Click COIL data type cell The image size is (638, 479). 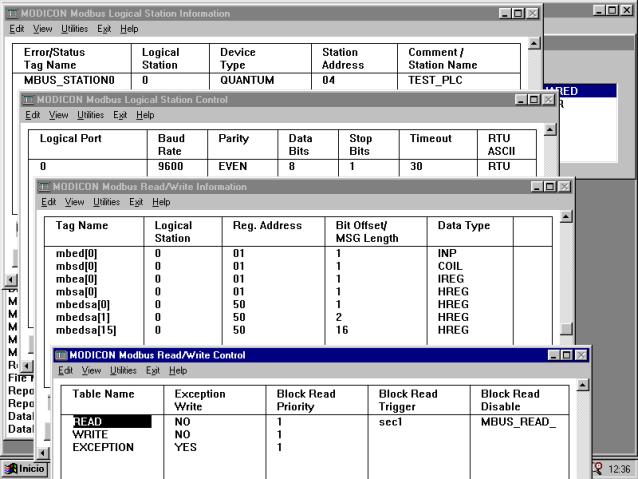(x=450, y=266)
